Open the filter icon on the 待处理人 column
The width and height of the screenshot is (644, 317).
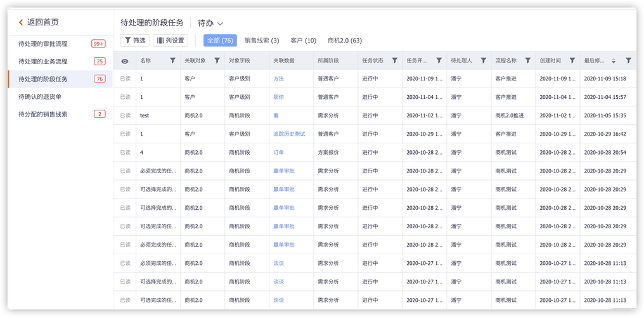(484, 60)
